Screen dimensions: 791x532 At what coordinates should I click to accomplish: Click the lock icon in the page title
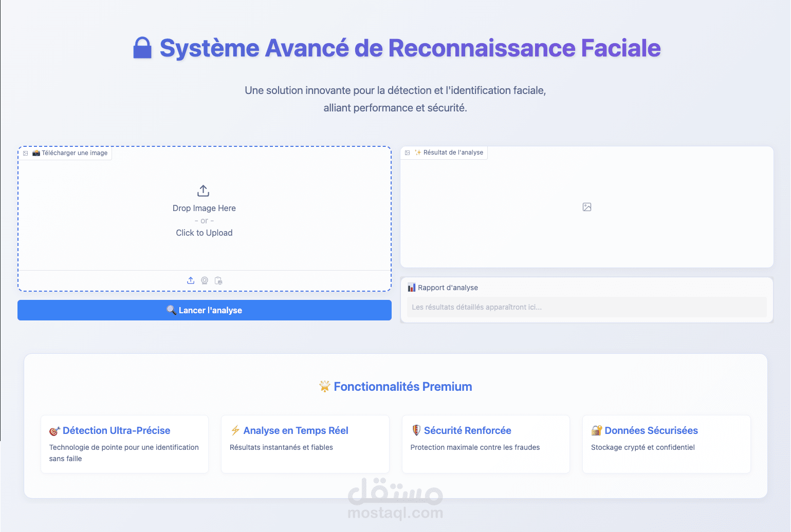pyautogui.click(x=142, y=48)
